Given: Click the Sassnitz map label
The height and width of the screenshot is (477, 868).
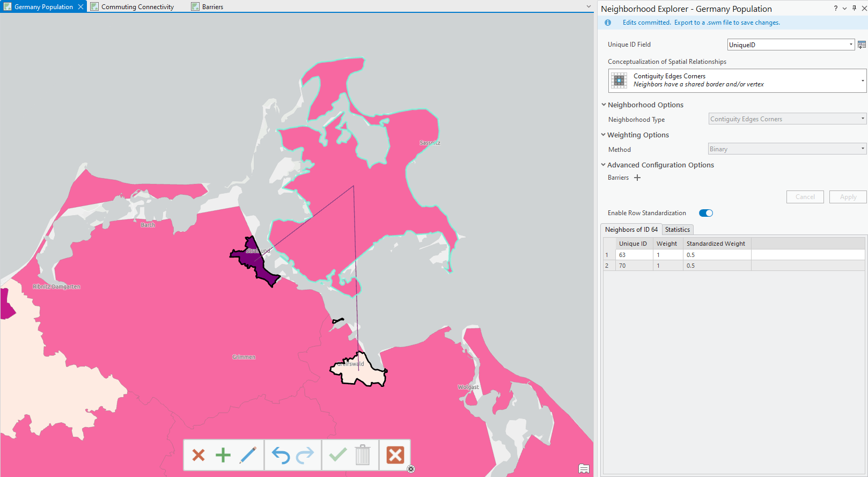Looking at the screenshot, I should pos(430,143).
